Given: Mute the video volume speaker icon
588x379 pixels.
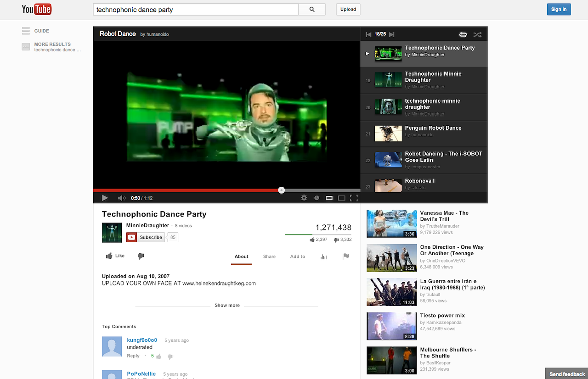Looking at the screenshot, I should coord(121,198).
